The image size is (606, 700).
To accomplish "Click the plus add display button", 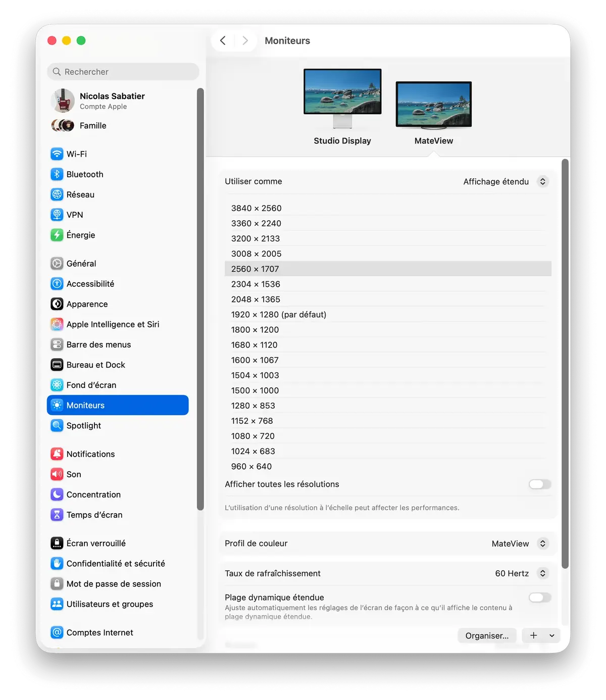I will [x=534, y=636].
